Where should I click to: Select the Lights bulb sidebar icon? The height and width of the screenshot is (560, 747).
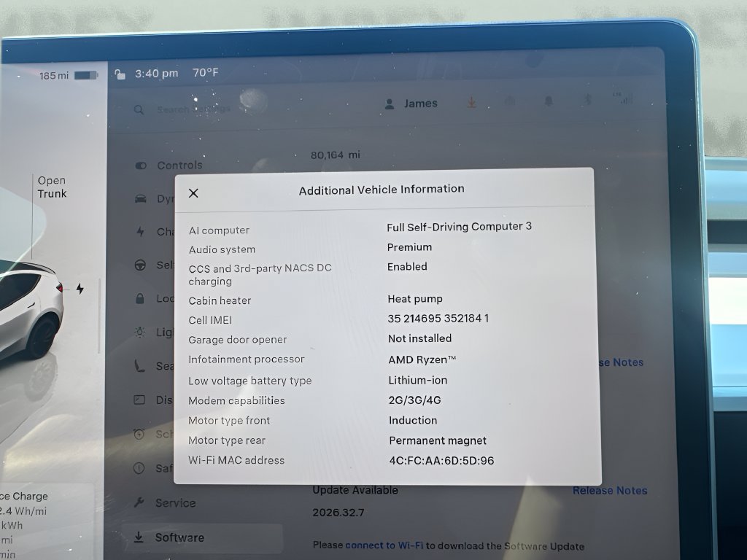[x=139, y=332]
